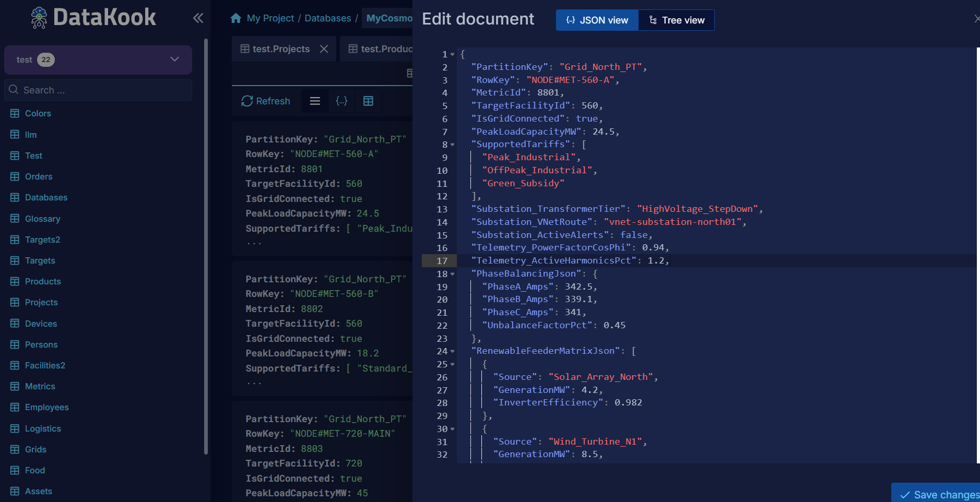
Task: Collapse RenewableFeederMatrixJson fold at line 24
Action: pyautogui.click(x=452, y=351)
